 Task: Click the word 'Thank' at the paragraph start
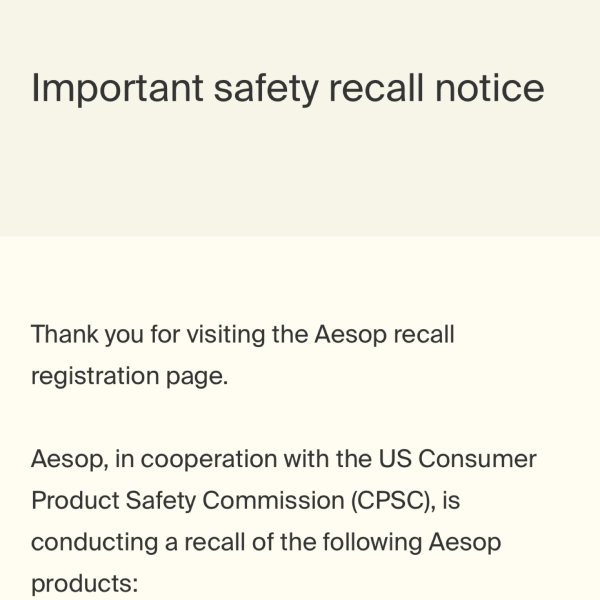[x=65, y=334]
